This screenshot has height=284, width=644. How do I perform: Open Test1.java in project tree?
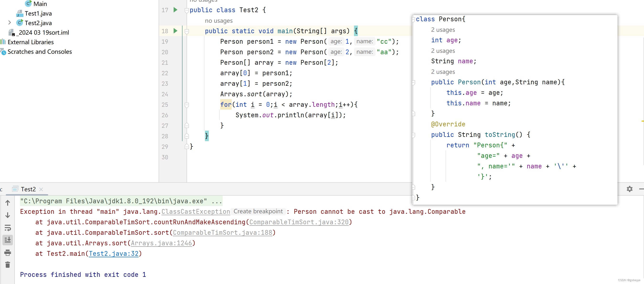38,13
